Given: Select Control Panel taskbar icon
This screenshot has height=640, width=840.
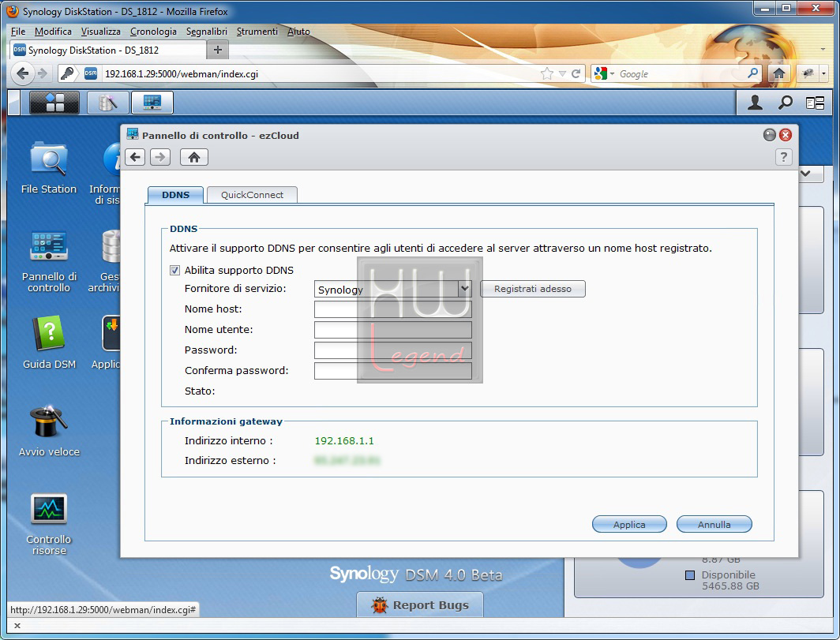Looking at the screenshot, I should pos(152,103).
